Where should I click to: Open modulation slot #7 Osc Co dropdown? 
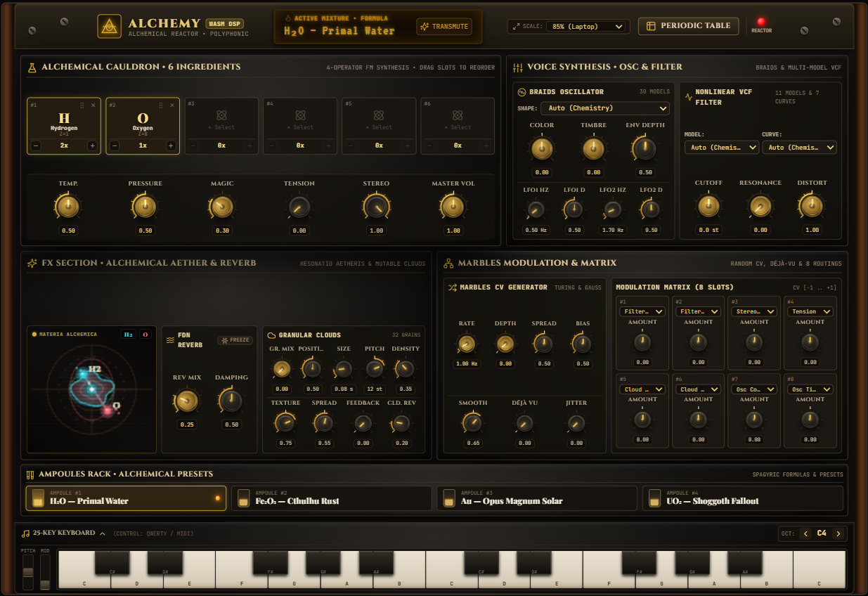coord(754,389)
